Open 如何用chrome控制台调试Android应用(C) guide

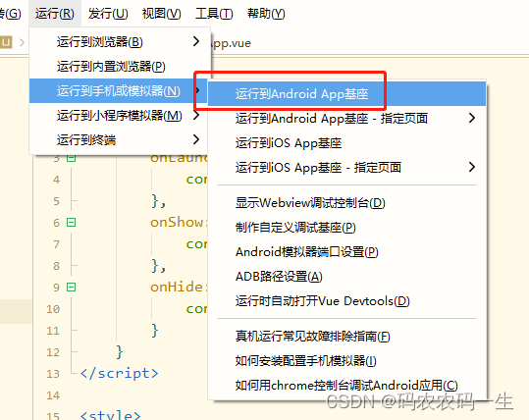(346, 385)
